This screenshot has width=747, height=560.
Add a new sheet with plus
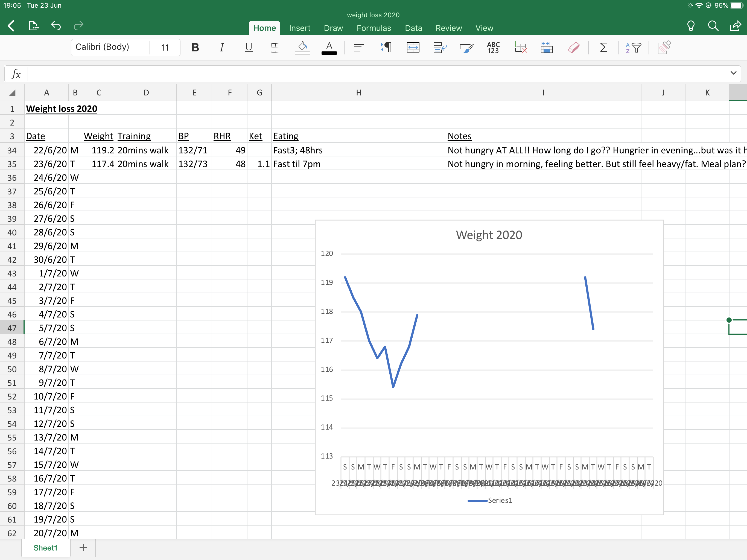click(x=83, y=548)
